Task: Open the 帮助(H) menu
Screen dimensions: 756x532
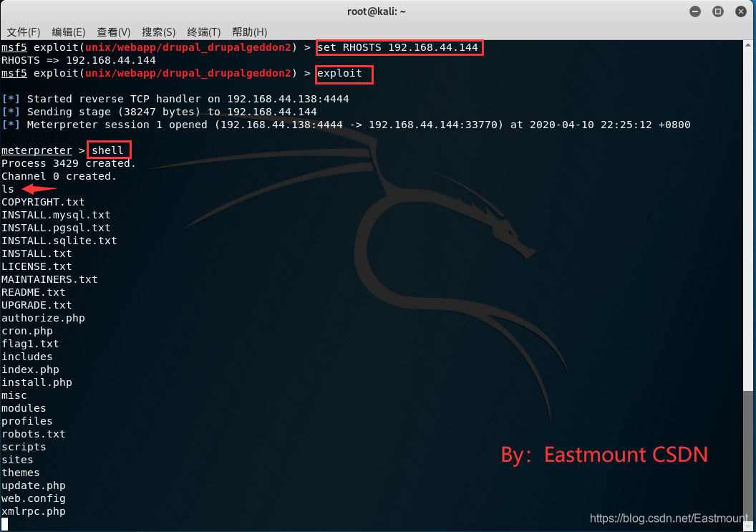Action: click(x=249, y=32)
